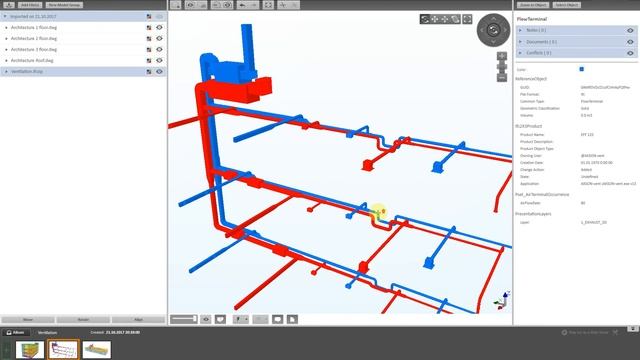Click the zoom slider handle between plus and minus

(502, 67)
